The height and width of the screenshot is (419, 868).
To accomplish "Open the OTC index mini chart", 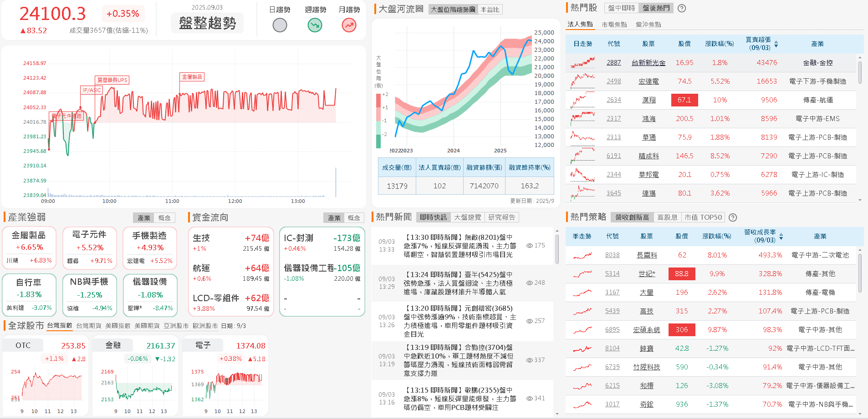I will pyautogui.click(x=44, y=376).
